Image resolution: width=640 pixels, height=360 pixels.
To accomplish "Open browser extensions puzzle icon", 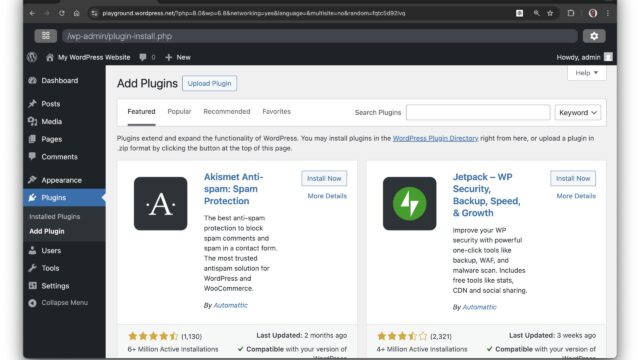I will click(x=571, y=13).
